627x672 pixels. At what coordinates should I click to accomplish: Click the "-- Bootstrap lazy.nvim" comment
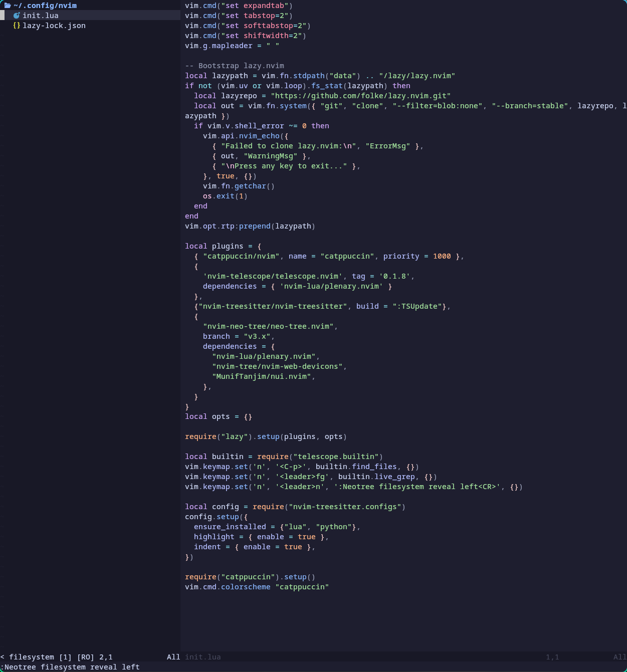235,66
